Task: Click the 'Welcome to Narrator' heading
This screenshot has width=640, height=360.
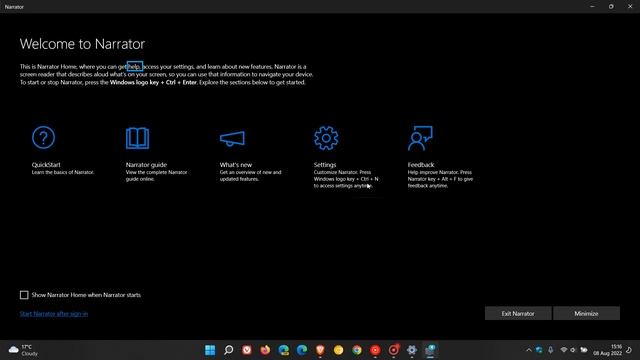Action: tap(82, 44)
